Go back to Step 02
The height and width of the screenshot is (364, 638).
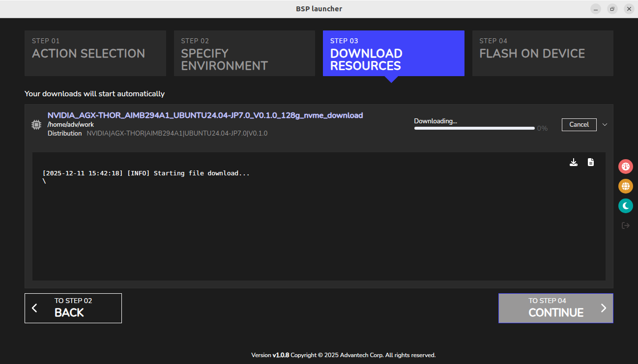[x=73, y=308]
